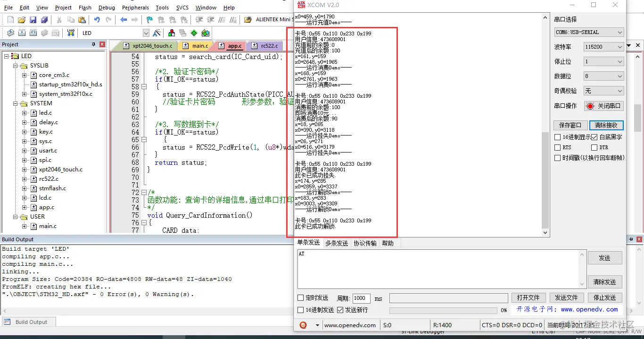
Task: Collapse the SYSTEM group in Project tree
Action: (x=15, y=103)
